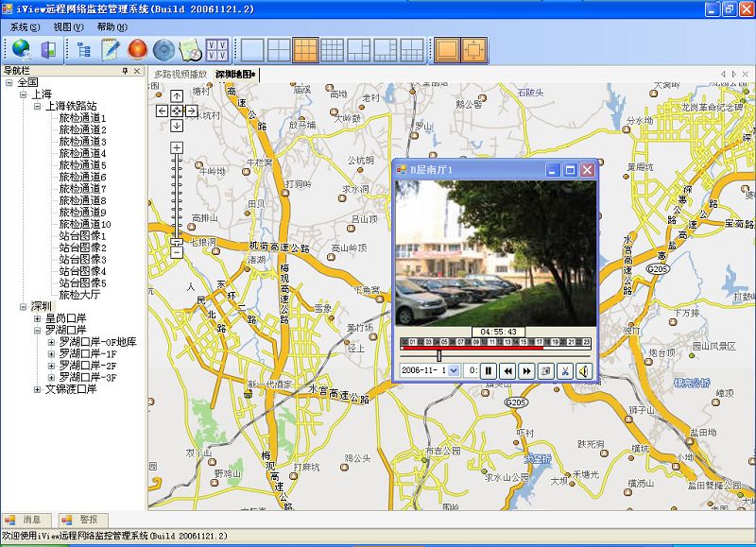Collapse the 上海铁路站 tree node
Image resolution: width=756 pixels, height=547 pixels.
click(x=38, y=106)
